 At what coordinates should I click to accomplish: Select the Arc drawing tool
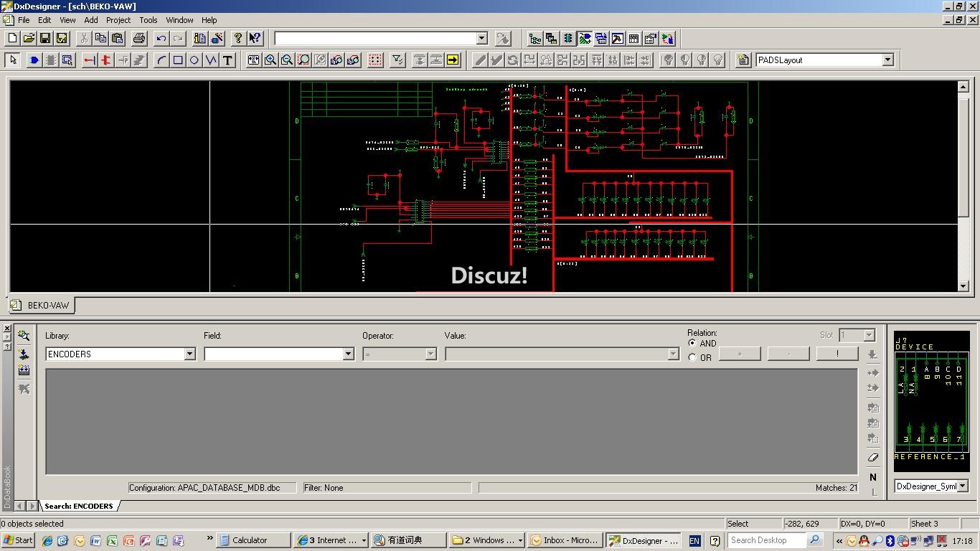[x=161, y=60]
